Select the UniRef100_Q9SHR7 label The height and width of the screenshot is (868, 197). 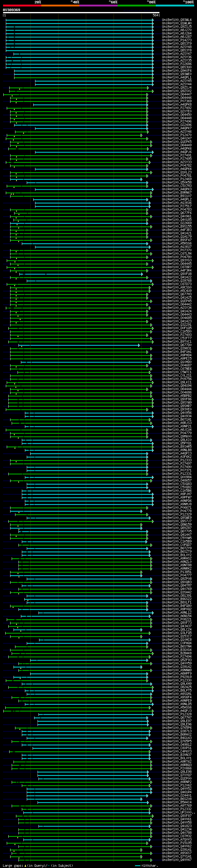tap(177, 406)
